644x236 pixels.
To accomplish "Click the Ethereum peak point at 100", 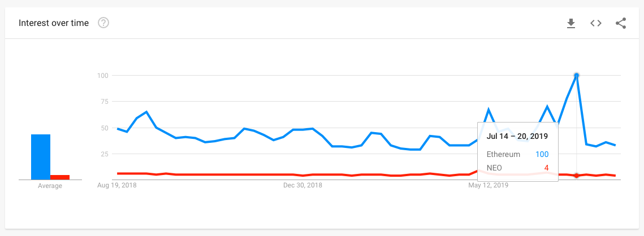I will [577, 75].
